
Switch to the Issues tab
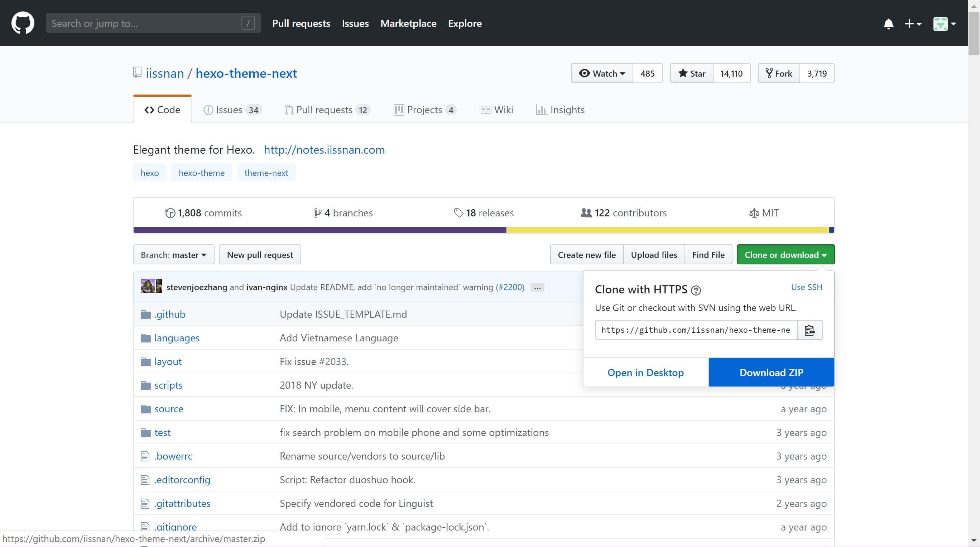click(x=232, y=110)
